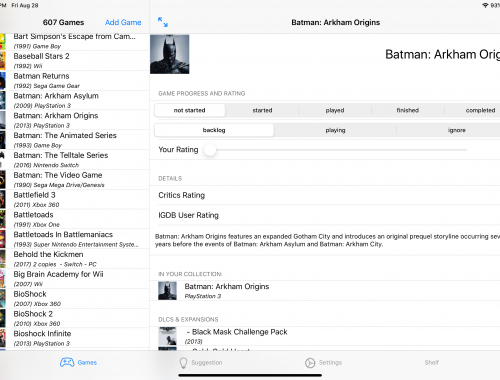The height and width of the screenshot is (380, 500).
Task: Select Bioshock Infinite in list
Action: click(x=74, y=338)
